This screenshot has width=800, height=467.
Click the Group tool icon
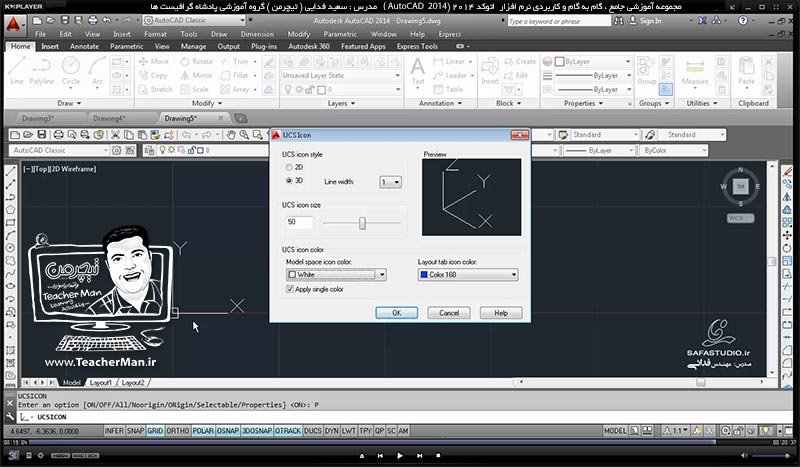(x=646, y=71)
